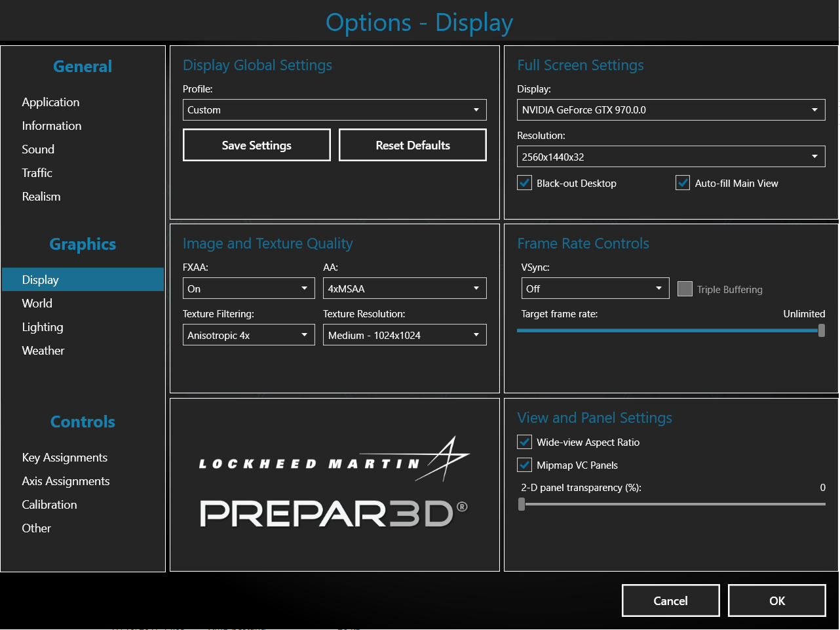
Task: Click Reset Defaults
Action: [x=413, y=145]
